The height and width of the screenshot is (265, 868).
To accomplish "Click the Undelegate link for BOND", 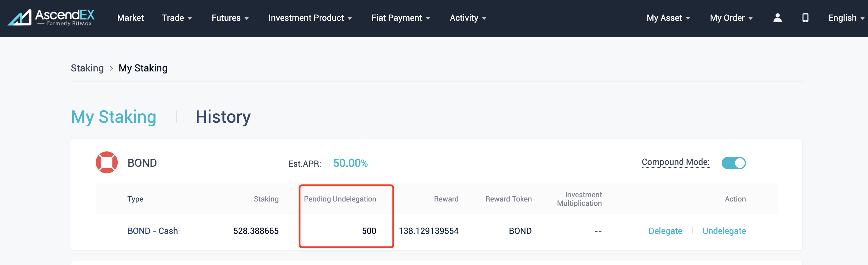I will pyautogui.click(x=723, y=231).
